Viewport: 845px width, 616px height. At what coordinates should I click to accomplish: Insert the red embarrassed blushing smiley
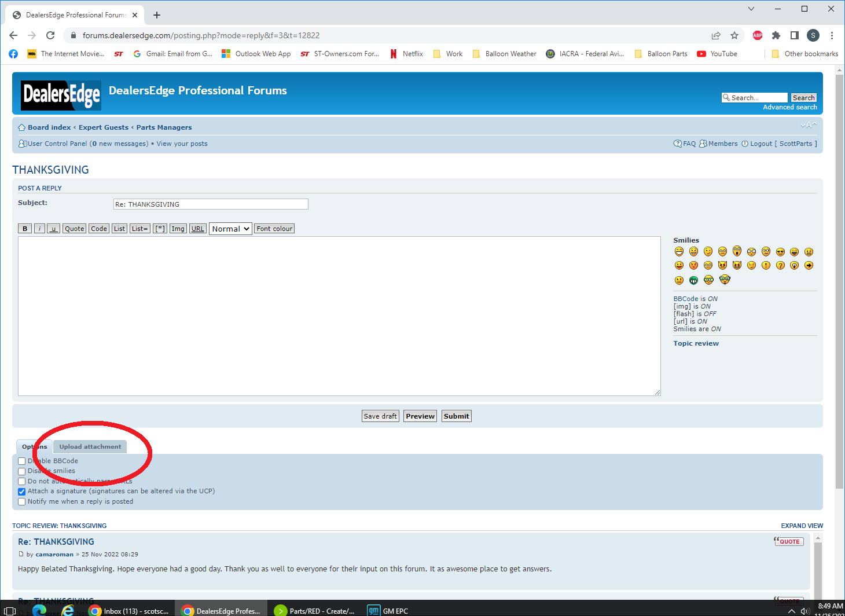(x=693, y=265)
